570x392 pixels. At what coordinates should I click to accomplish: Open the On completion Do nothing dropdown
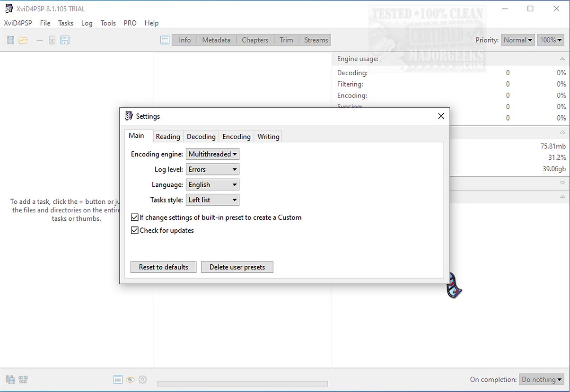click(x=542, y=379)
